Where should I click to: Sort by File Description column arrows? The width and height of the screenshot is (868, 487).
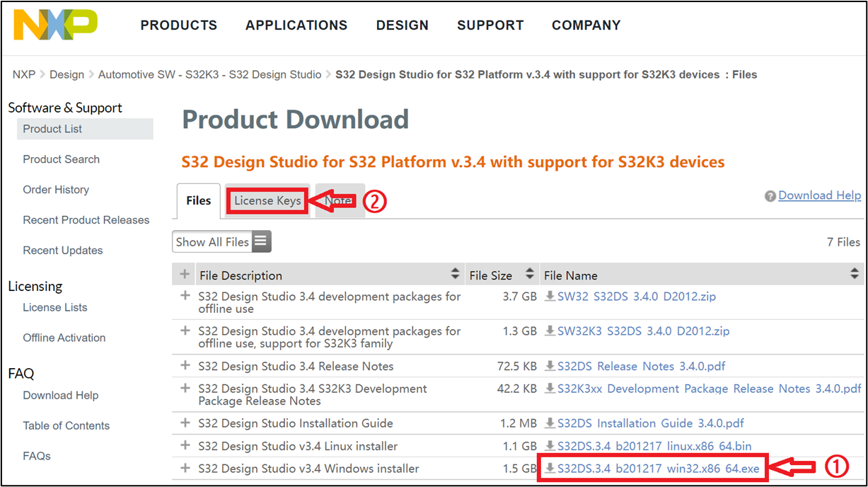[x=455, y=275]
